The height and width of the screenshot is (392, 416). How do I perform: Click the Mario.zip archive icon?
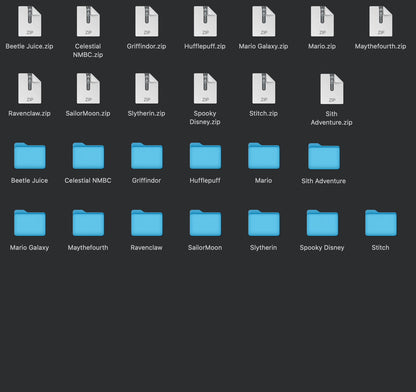click(322, 21)
